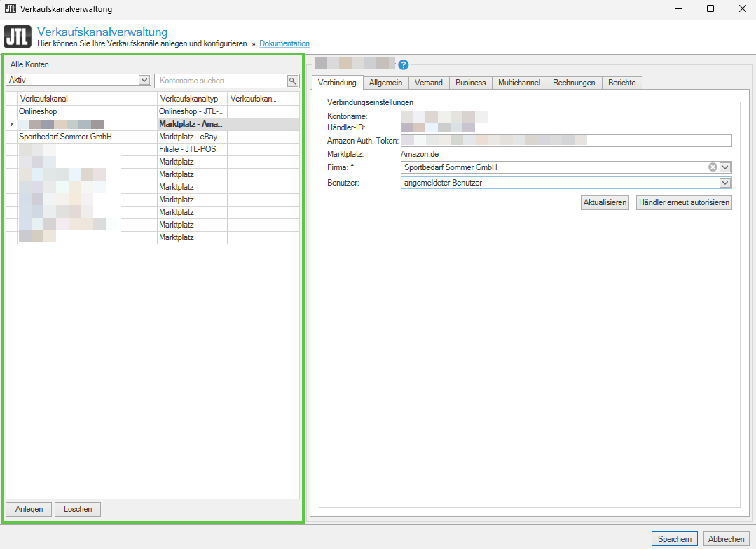Focus the Kontoname suchen search field
The height and width of the screenshot is (549, 756).
click(221, 81)
